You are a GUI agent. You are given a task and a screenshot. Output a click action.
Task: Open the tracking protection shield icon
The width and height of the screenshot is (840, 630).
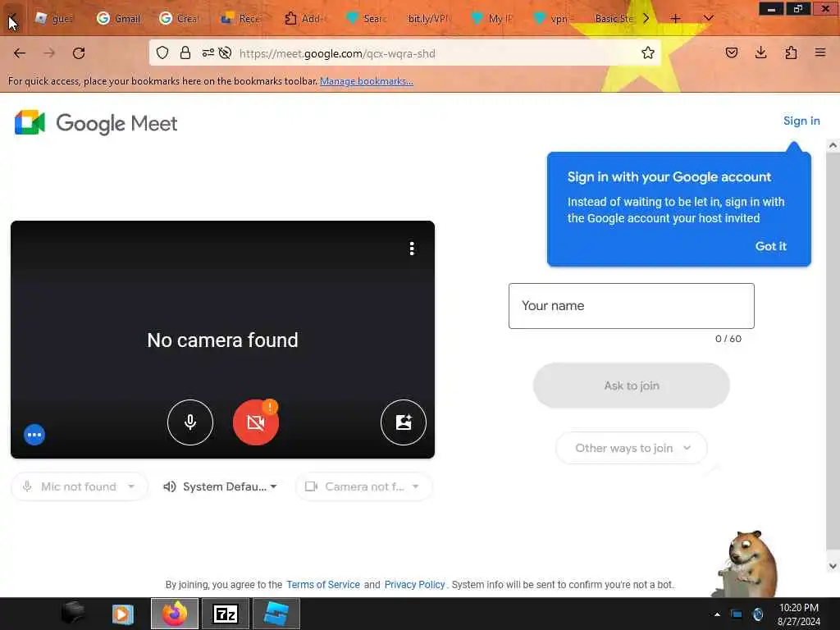[x=162, y=52]
